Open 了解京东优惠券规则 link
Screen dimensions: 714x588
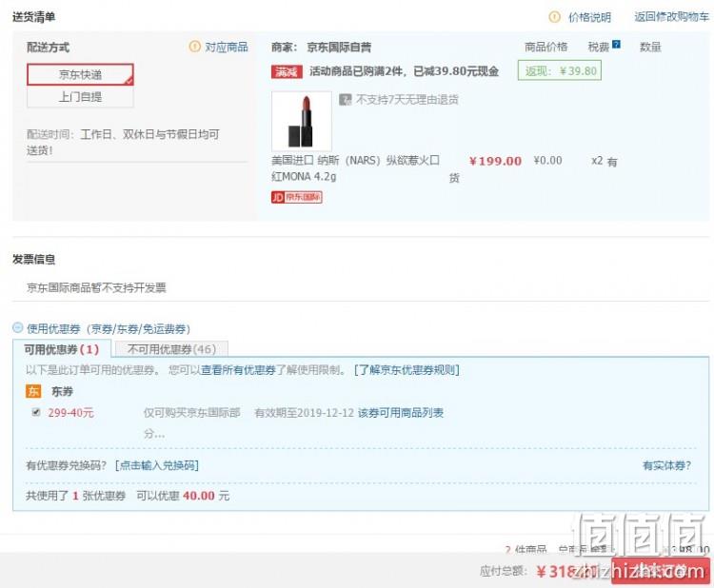407,369
